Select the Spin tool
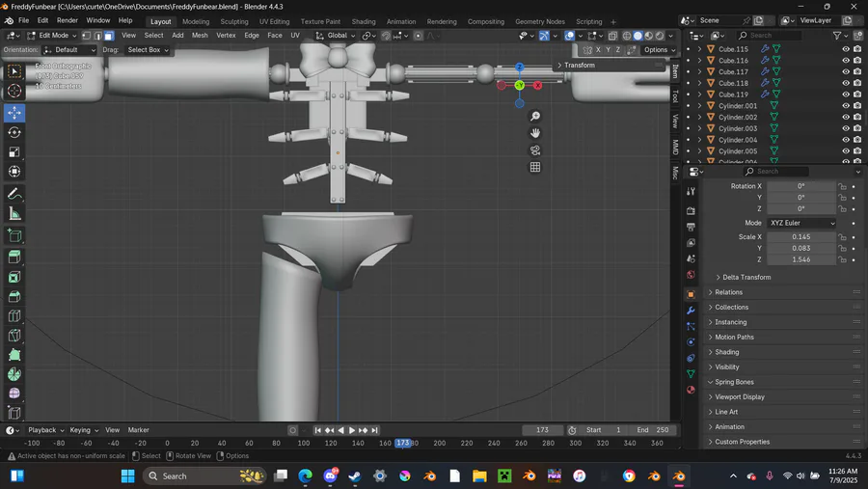868x489 pixels. [x=14, y=374]
